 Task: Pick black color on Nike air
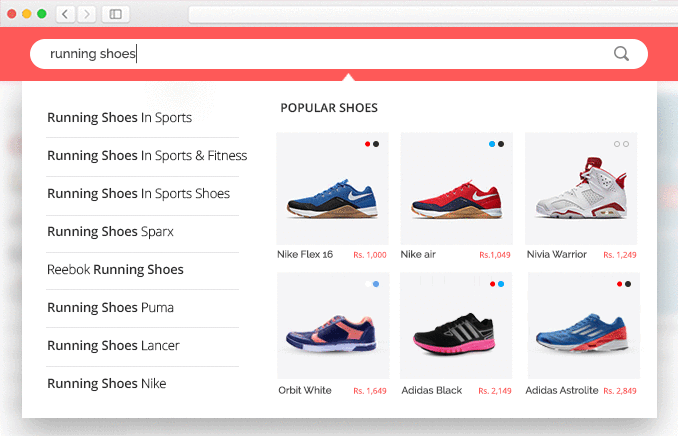(x=501, y=144)
